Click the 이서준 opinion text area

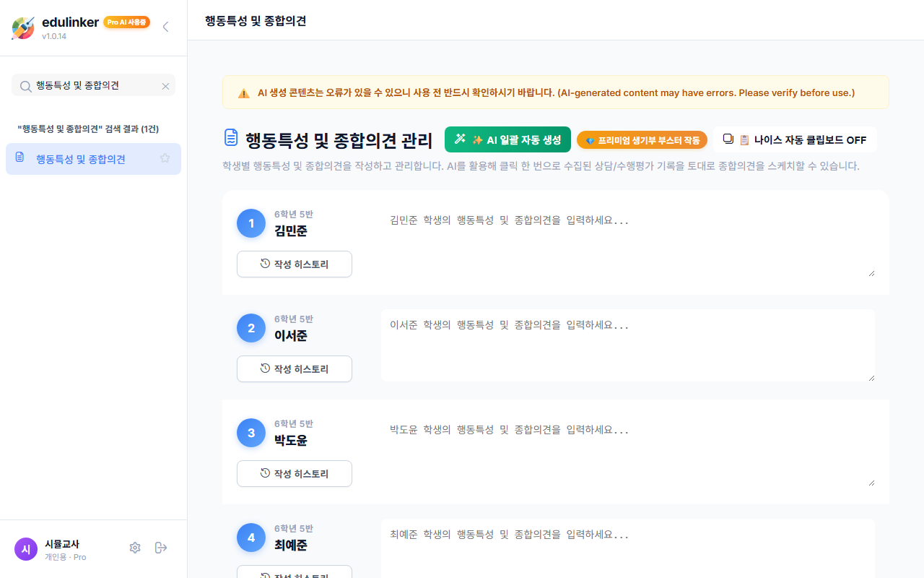coord(628,345)
